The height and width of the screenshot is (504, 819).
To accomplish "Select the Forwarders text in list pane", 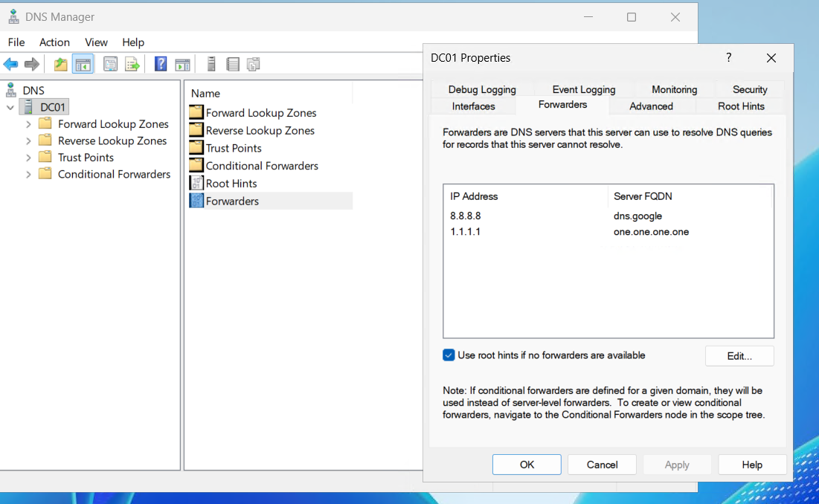I will [232, 201].
